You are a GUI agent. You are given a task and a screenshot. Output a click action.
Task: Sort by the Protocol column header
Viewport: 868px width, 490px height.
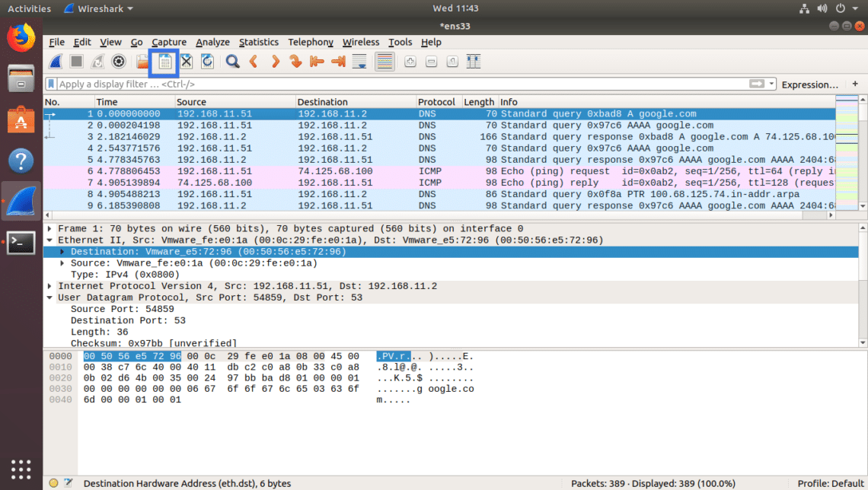click(x=439, y=102)
